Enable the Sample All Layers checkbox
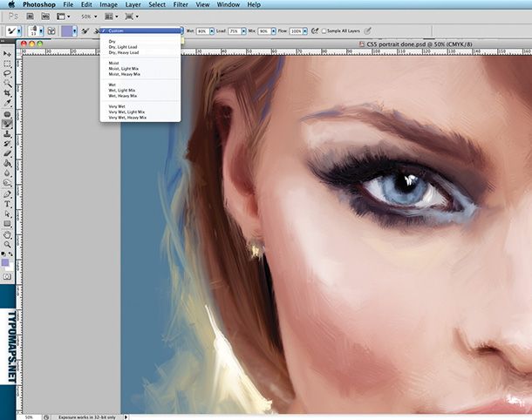532x420 pixels. (x=324, y=30)
